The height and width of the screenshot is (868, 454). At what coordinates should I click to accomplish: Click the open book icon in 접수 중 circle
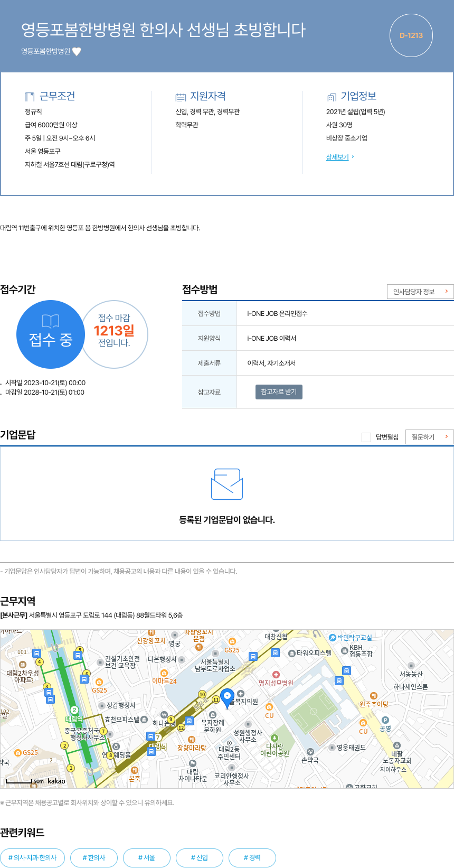tap(51, 321)
